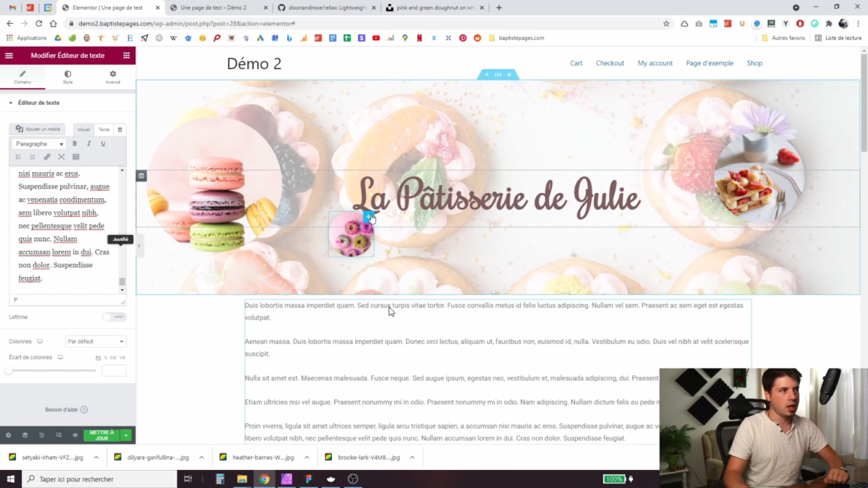Open the Besoin d'aide help link
Viewport: 868px width, 488px height.
(x=67, y=410)
